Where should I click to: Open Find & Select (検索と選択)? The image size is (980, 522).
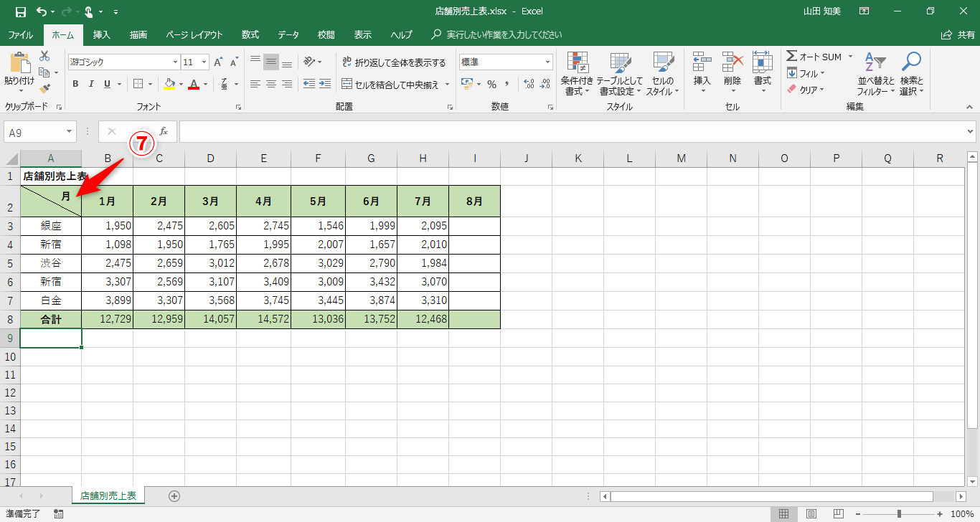(911, 74)
